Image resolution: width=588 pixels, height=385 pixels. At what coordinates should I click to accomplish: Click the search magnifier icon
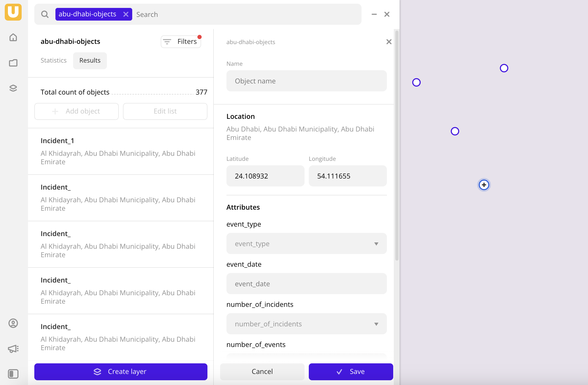click(x=45, y=14)
